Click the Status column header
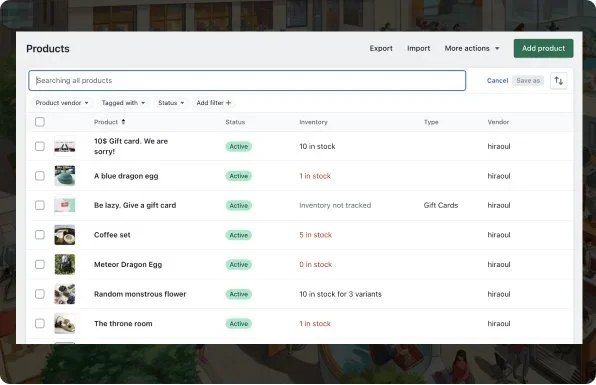The width and height of the screenshot is (596, 385). [235, 122]
